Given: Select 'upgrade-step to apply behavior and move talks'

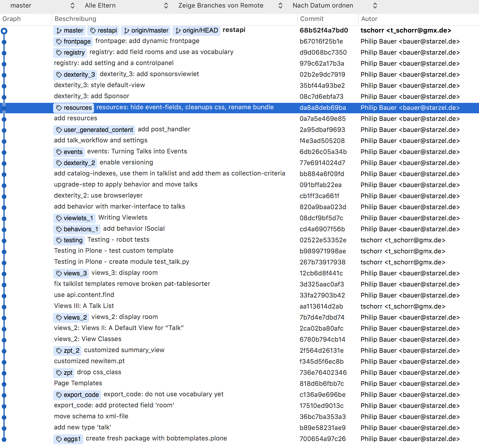Looking at the screenshot, I should (125, 184).
